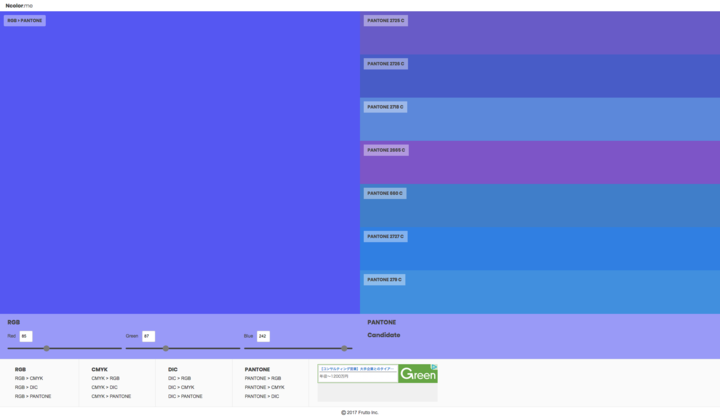The width and height of the screenshot is (720, 419).
Task: Focus the Blue value input field
Action: tap(263, 336)
